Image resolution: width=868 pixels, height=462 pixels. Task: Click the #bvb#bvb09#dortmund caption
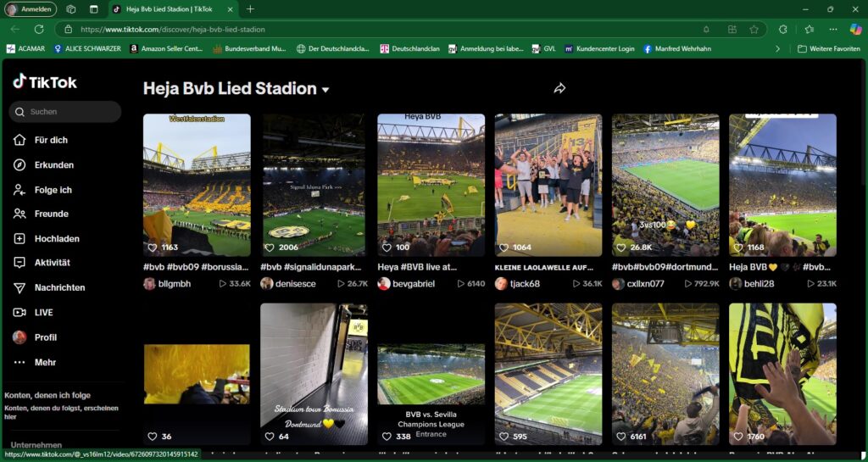(665, 267)
